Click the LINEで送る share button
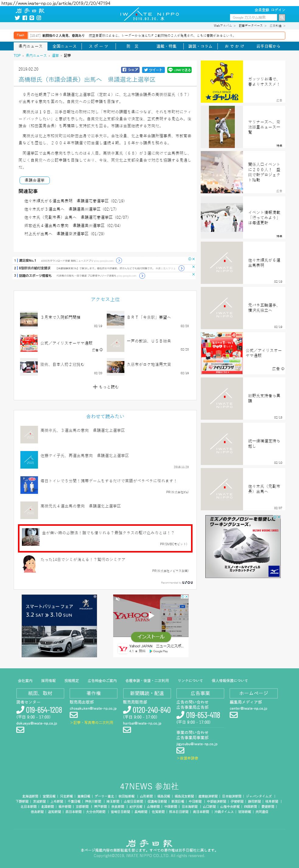Viewport: 299px width, 868px height. (179, 70)
